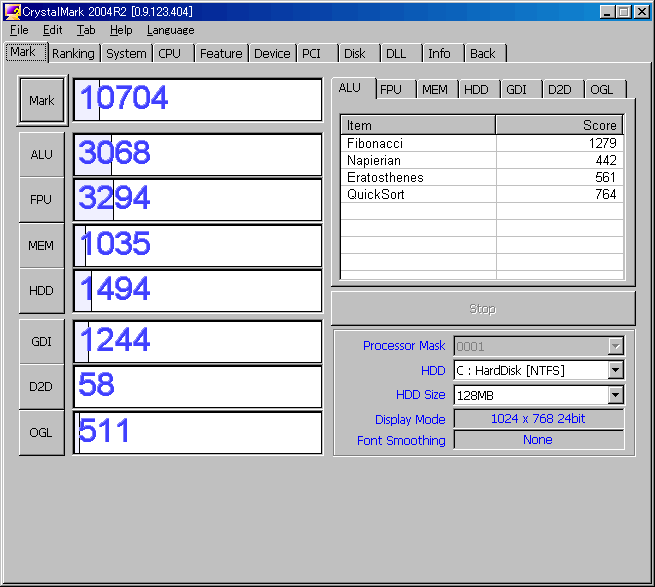655x587 pixels.
Task: Switch to the Info tab
Action: click(443, 53)
